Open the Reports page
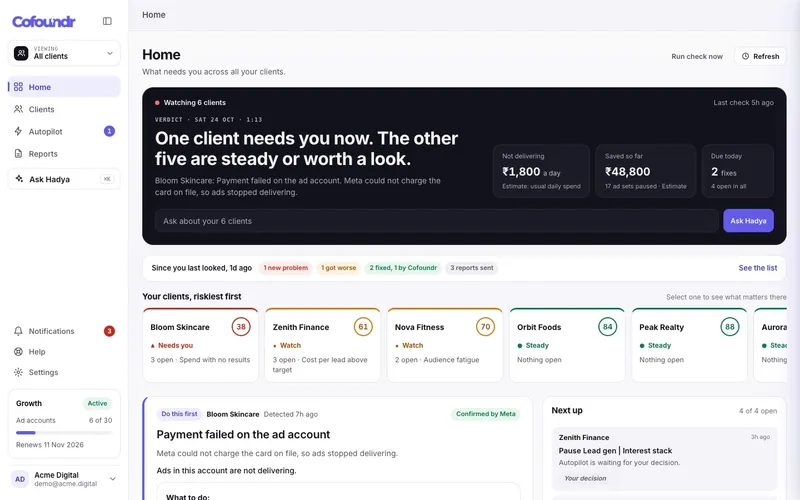This screenshot has width=800, height=500. coord(64,154)
